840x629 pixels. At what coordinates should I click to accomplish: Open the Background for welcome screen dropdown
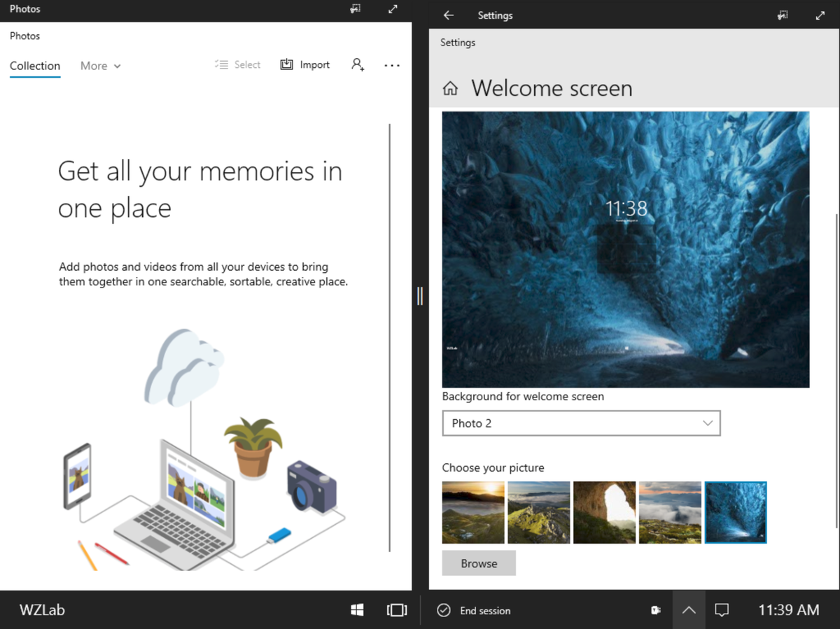pyautogui.click(x=581, y=423)
